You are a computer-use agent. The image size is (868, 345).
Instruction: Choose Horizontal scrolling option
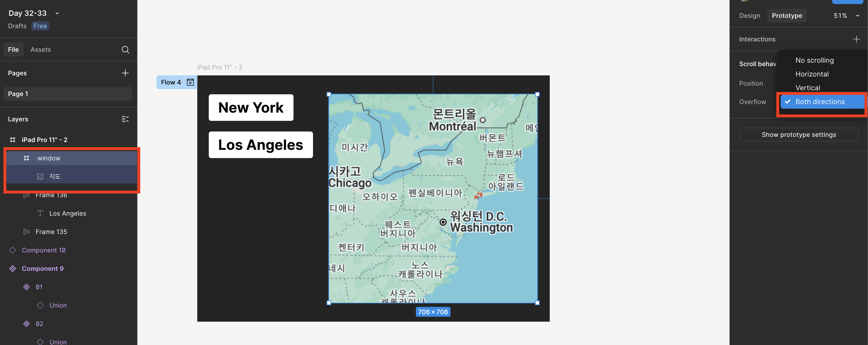pos(812,74)
